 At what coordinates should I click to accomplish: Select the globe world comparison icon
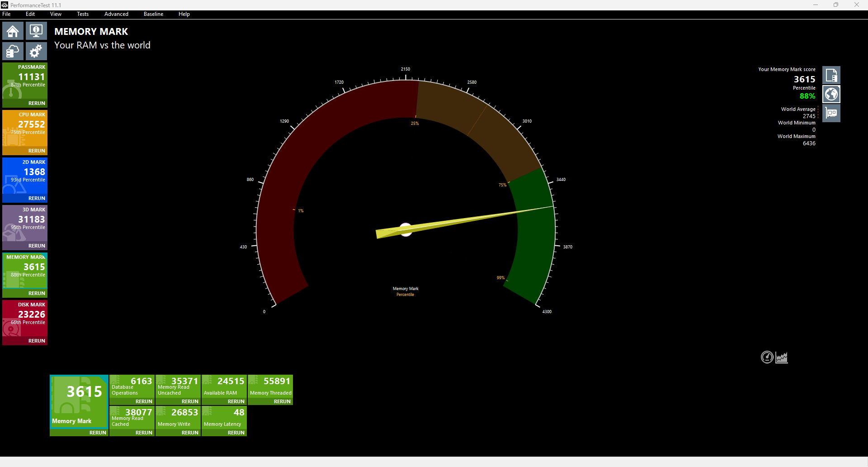pos(831,94)
